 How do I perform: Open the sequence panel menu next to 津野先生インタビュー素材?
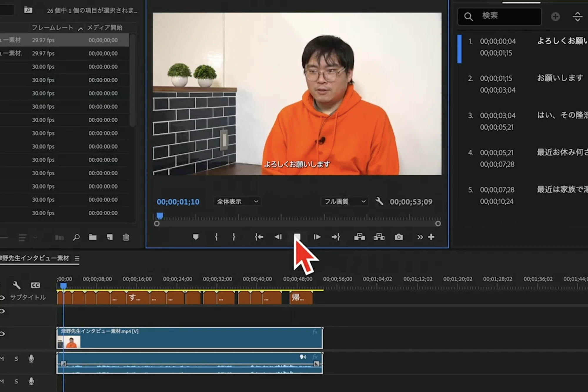coord(77,258)
